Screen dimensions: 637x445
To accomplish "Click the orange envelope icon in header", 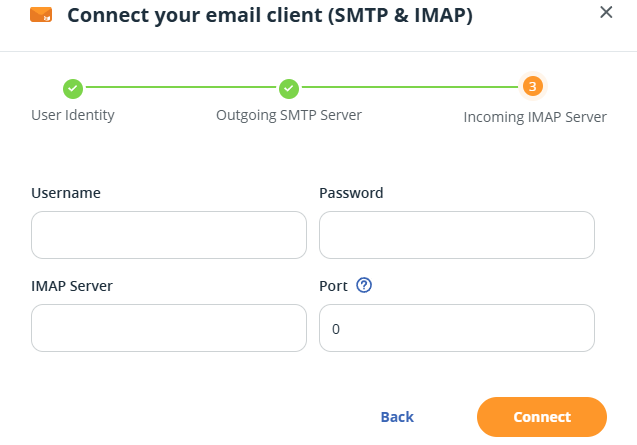I will coord(41,15).
